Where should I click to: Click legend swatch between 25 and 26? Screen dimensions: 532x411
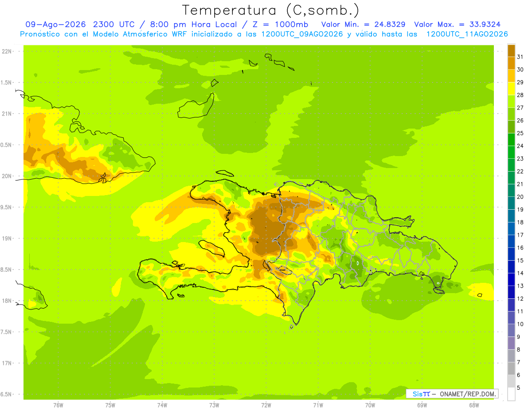coord(511,127)
